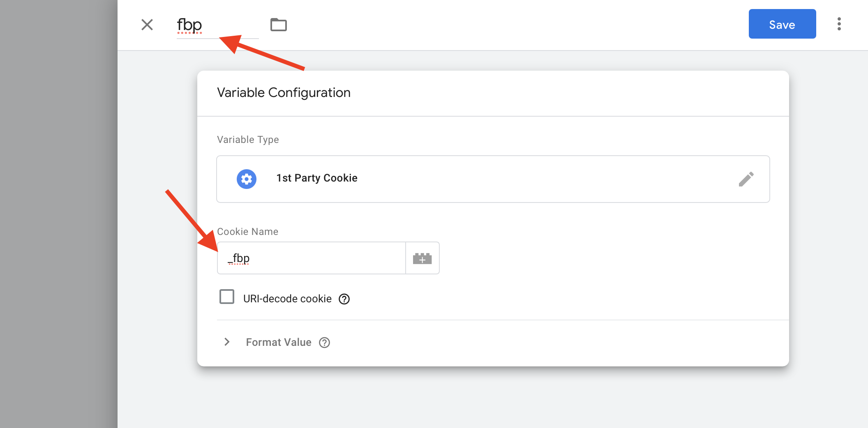868x428 pixels.
Task: Click the Variable Type label
Action: pos(248,140)
